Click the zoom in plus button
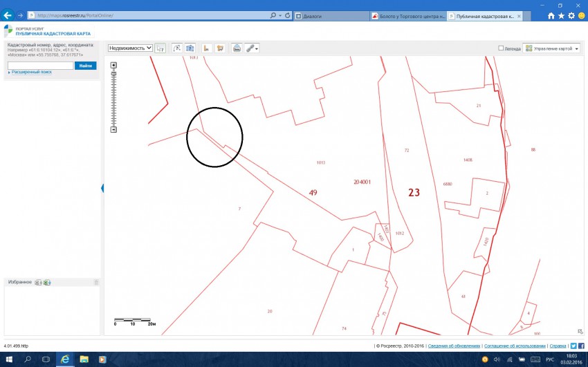 click(113, 65)
